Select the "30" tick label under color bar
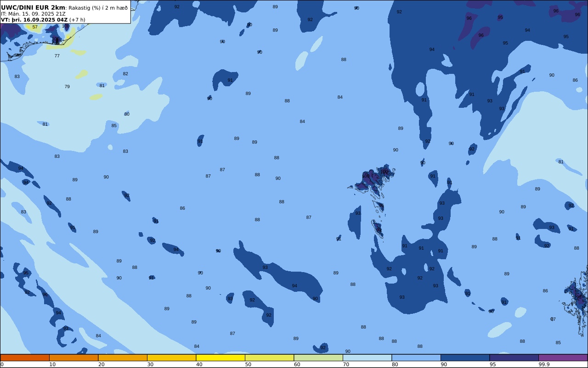Image resolution: width=588 pixels, height=368 pixels. click(x=150, y=364)
